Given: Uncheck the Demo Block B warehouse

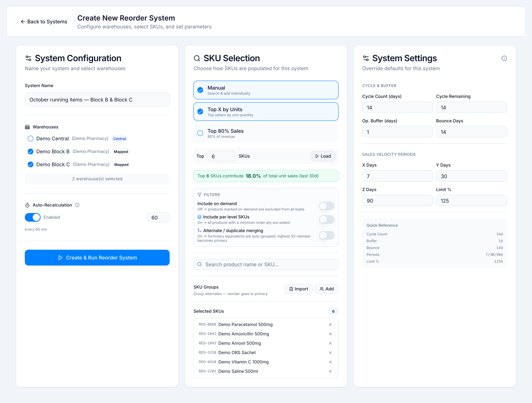Looking at the screenshot, I should click(x=31, y=152).
